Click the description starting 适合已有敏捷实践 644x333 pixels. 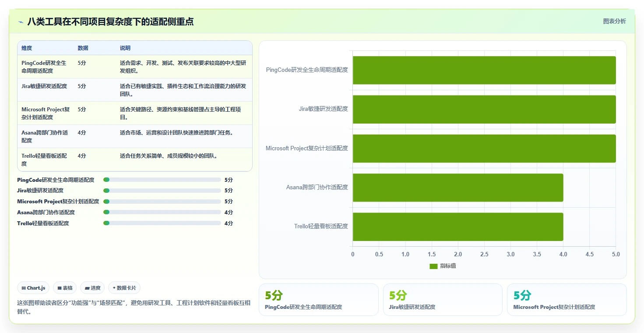click(x=183, y=90)
